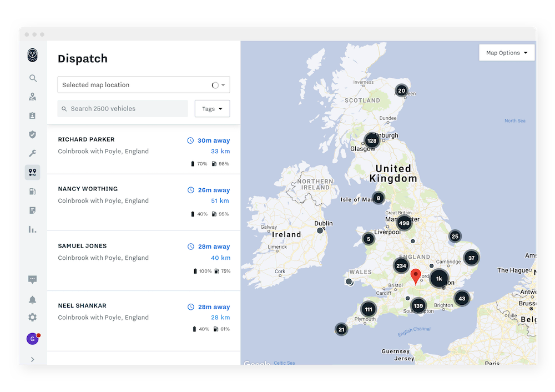The image size is (555, 392).
Task: Expand the Tags dropdown
Action: (212, 108)
